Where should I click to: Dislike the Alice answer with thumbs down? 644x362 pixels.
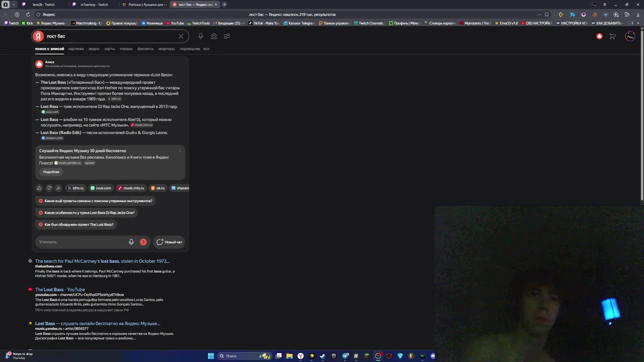click(49, 188)
